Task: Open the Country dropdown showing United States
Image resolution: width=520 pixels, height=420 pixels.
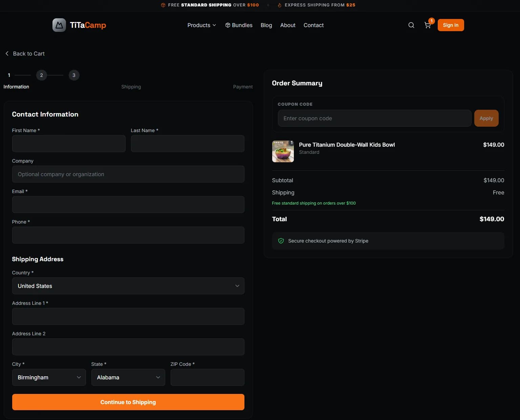Action: [x=128, y=286]
